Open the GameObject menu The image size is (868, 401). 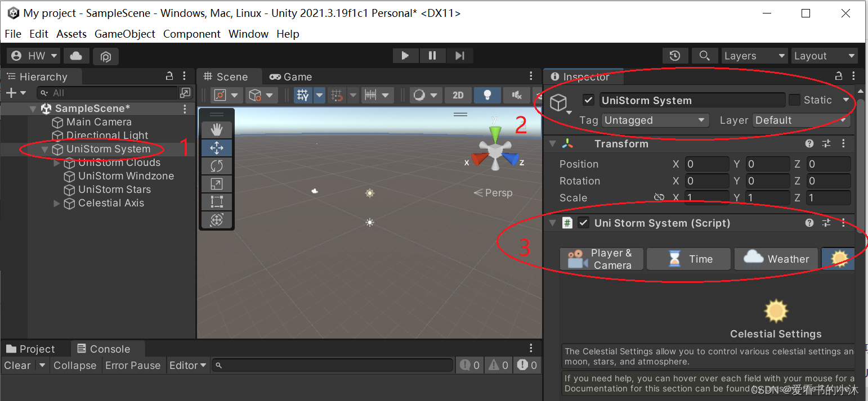pyautogui.click(x=125, y=34)
